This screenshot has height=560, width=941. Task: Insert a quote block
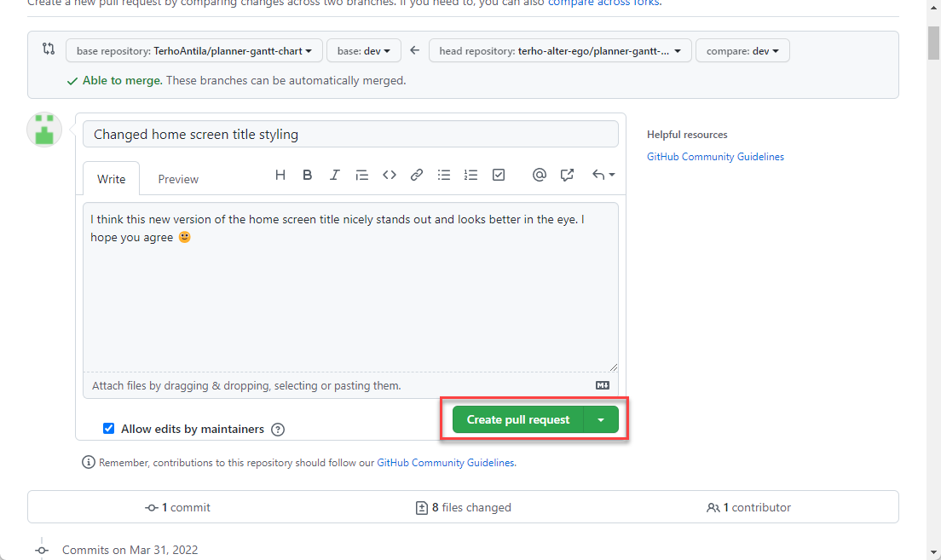pyautogui.click(x=362, y=175)
